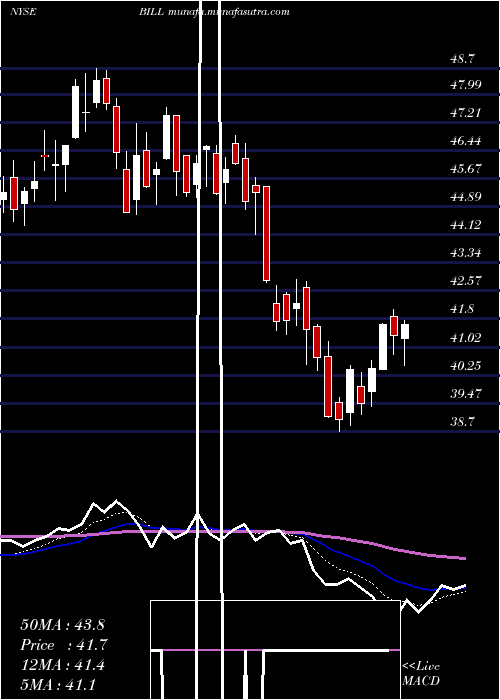Click the <<Live MACD label
500x700 pixels.
[x=421, y=673]
